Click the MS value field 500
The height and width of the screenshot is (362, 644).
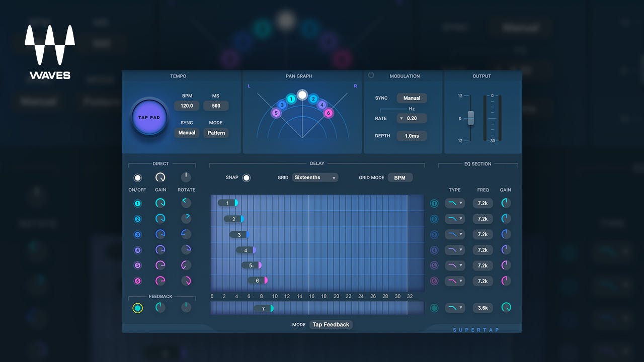point(216,106)
